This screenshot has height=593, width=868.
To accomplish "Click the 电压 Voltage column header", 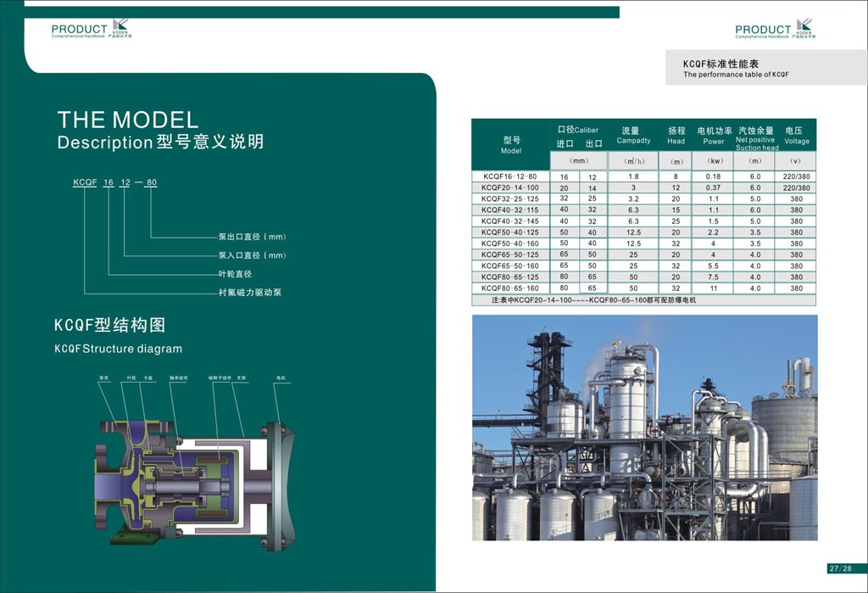I will 796,136.
